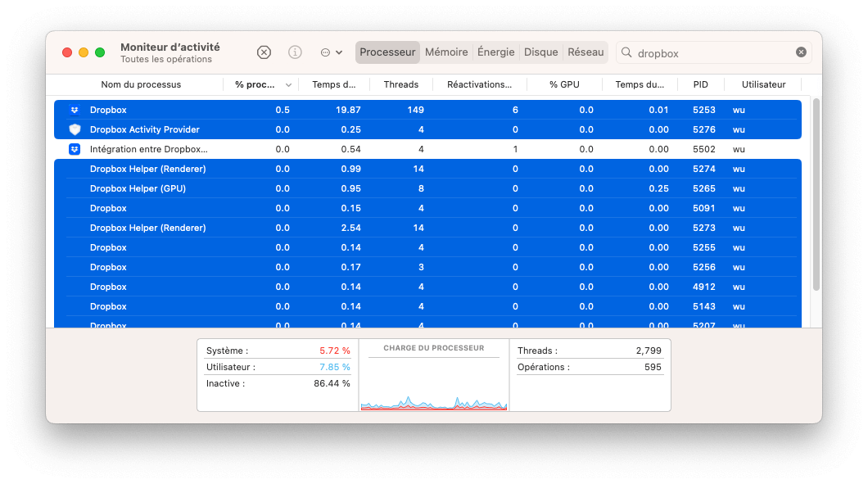Select Intégration entre Dropbox... process row
Image resolution: width=868 pixels, height=484 pixels.
pos(427,149)
